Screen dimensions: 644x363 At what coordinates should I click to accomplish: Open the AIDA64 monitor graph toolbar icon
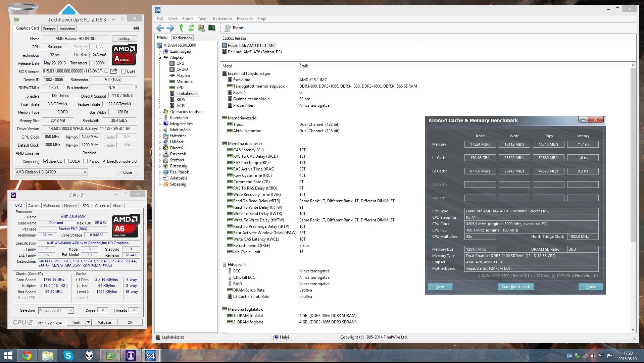(212, 28)
